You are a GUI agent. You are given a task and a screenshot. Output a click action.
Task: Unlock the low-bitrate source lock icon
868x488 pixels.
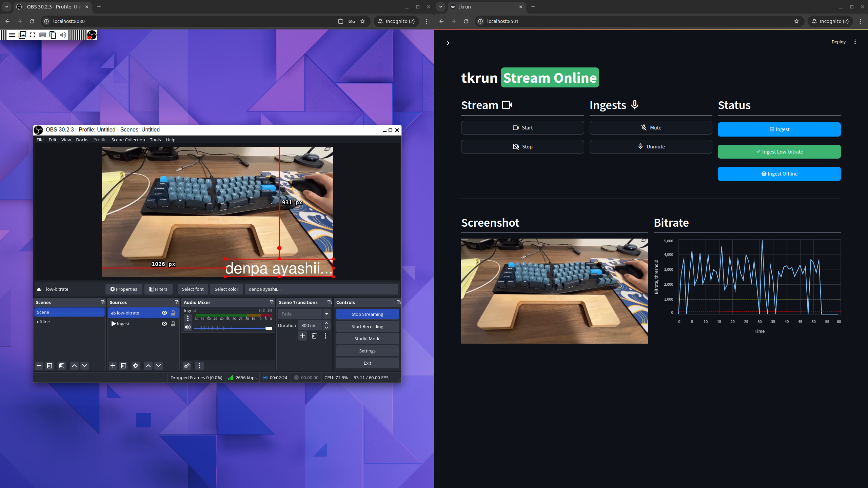(173, 313)
